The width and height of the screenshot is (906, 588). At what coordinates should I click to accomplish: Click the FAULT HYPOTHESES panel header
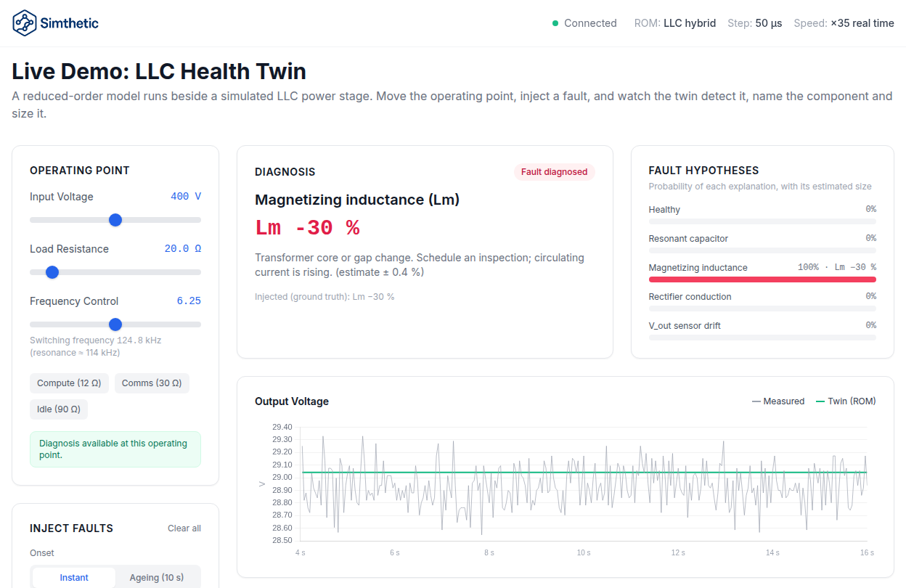pyautogui.click(x=703, y=171)
